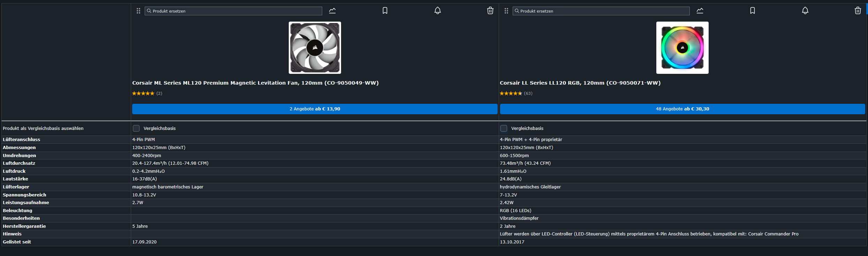Bookmark the Corsair ML120 fan
Image resolution: width=868 pixels, height=256 pixels.
[x=385, y=11]
